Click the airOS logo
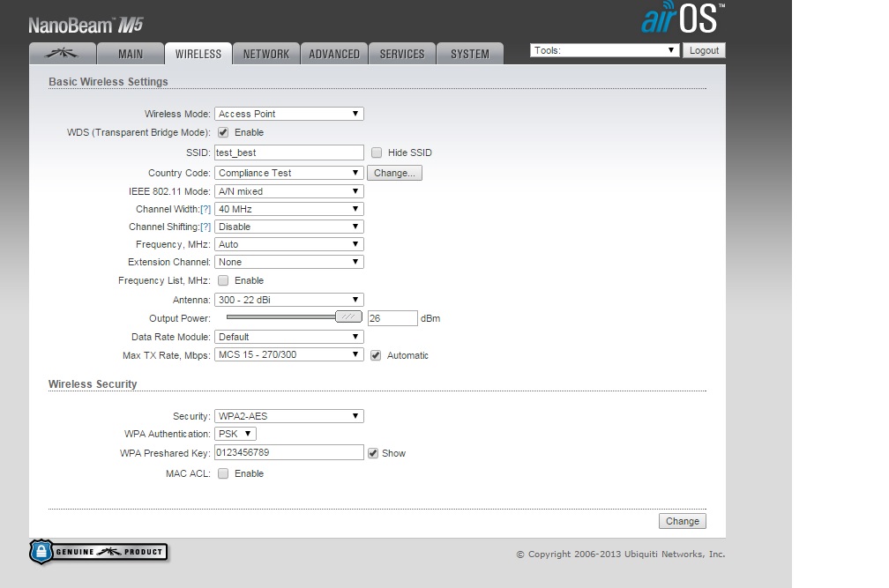This screenshot has width=889, height=588. point(683,19)
